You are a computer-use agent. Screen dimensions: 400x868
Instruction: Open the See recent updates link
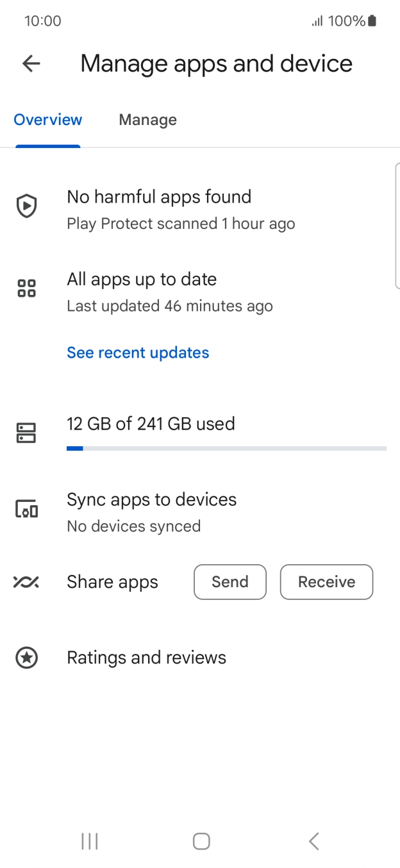tap(138, 353)
